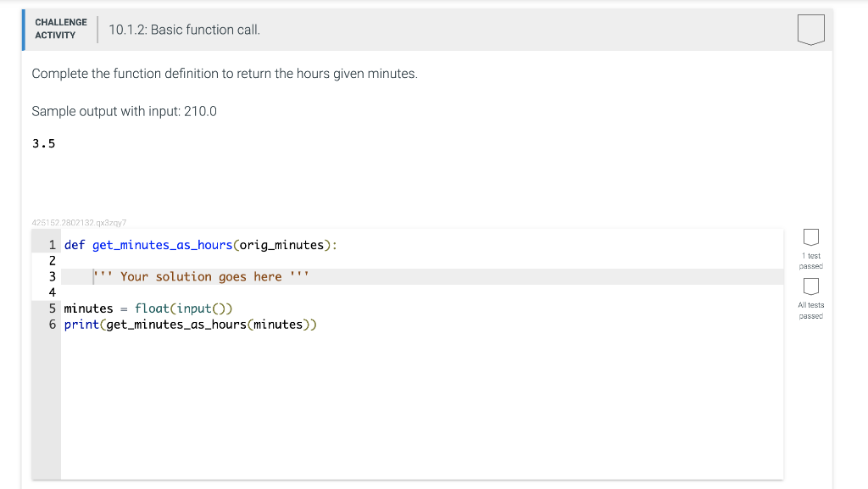Click the '1 test passed' label text
The image size is (868, 489).
810,260
